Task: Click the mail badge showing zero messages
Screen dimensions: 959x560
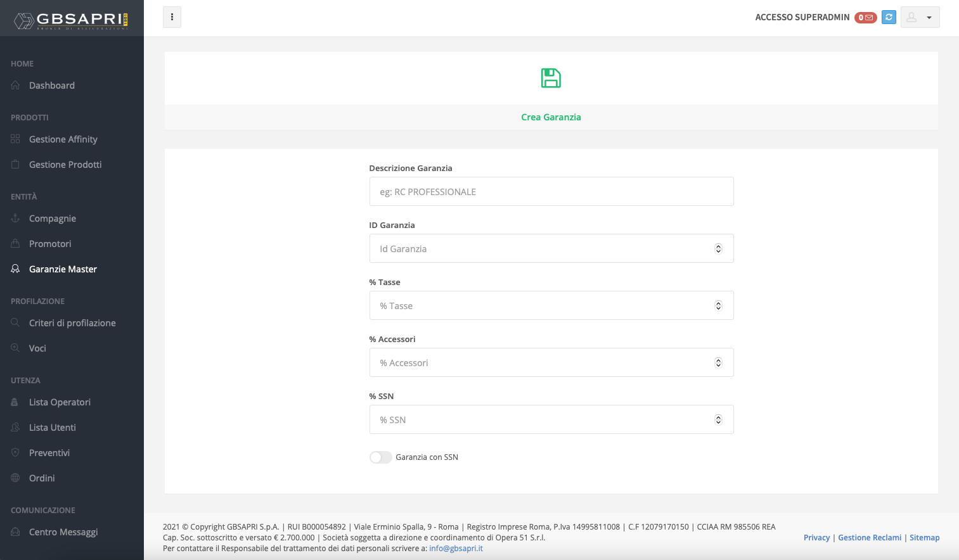Action: coord(865,17)
